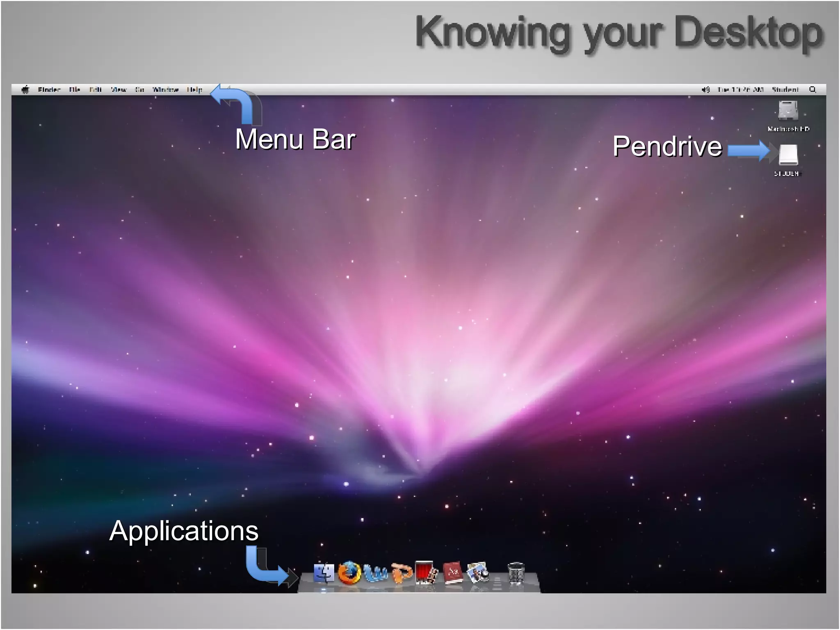Open the Go menu

[140, 89]
